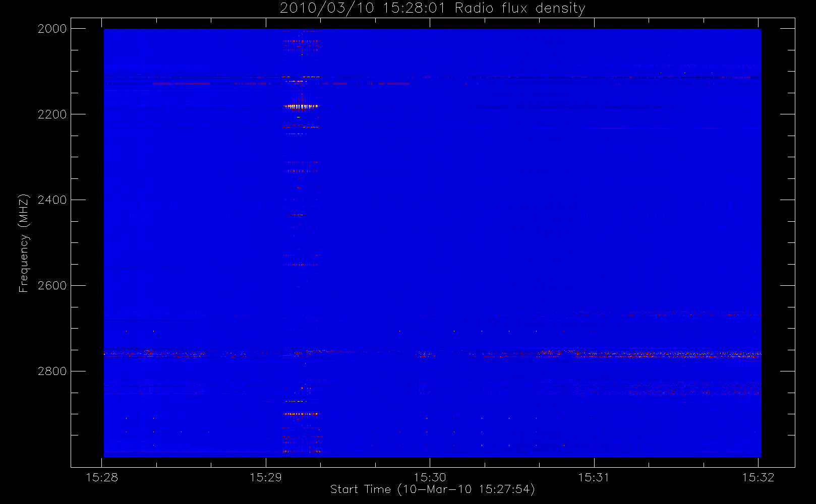Click the 15:28 time tick label
This screenshot has width=816, height=504.
tap(102, 477)
